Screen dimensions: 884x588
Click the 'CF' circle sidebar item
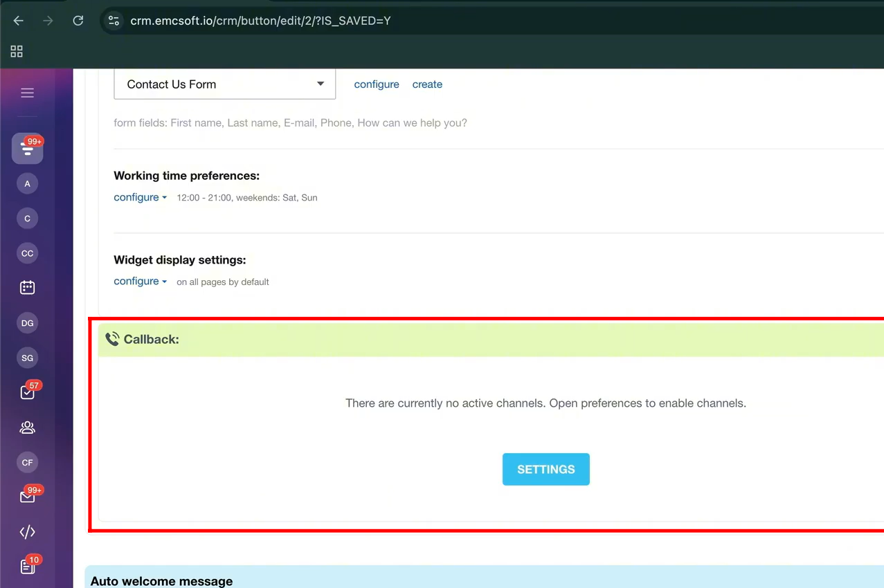pyautogui.click(x=27, y=462)
